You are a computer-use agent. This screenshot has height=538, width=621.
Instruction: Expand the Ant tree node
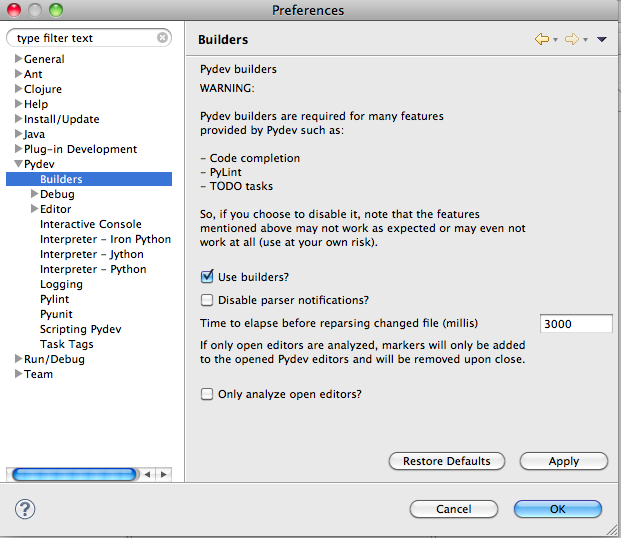(18, 74)
